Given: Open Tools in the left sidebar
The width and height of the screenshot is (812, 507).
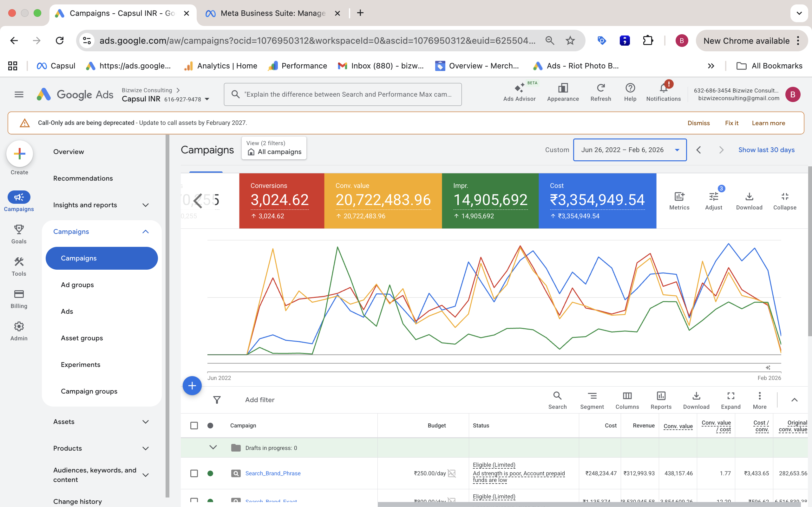Looking at the screenshot, I should pyautogui.click(x=19, y=266).
